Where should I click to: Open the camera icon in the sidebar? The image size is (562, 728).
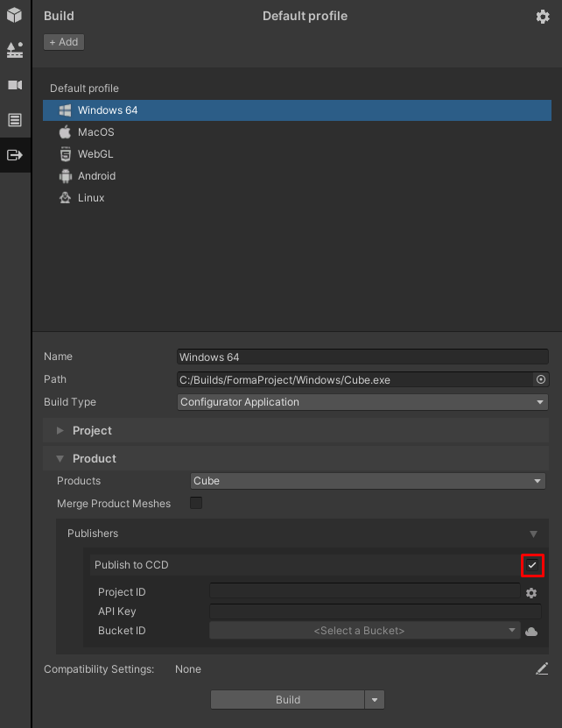point(15,85)
